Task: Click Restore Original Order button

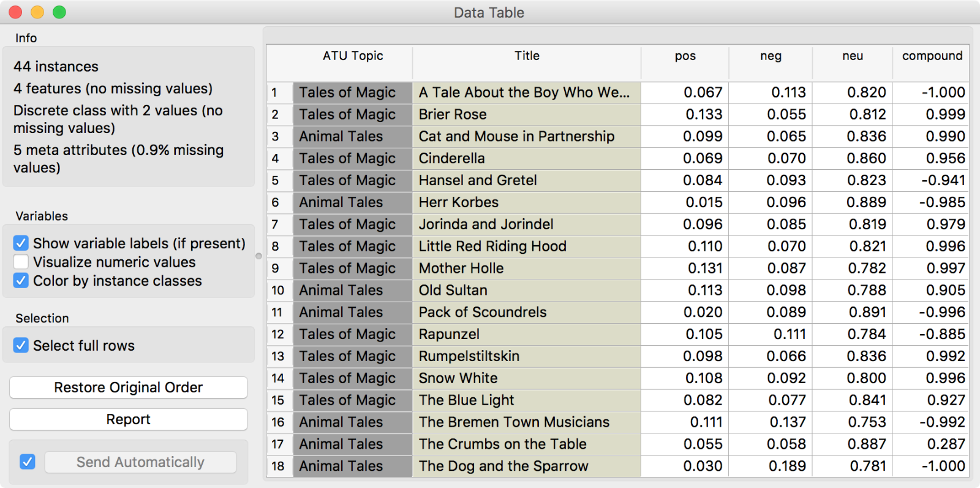Action: pyautogui.click(x=128, y=387)
